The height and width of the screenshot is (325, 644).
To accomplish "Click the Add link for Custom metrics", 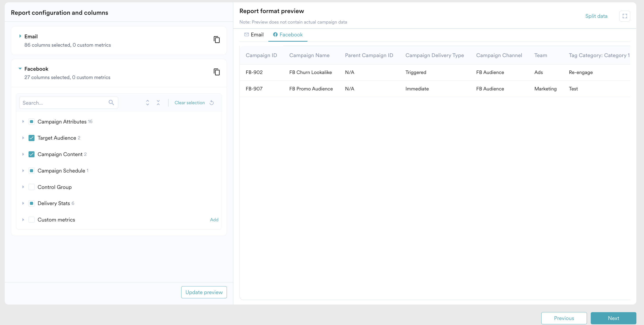I will [x=214, y=219].
